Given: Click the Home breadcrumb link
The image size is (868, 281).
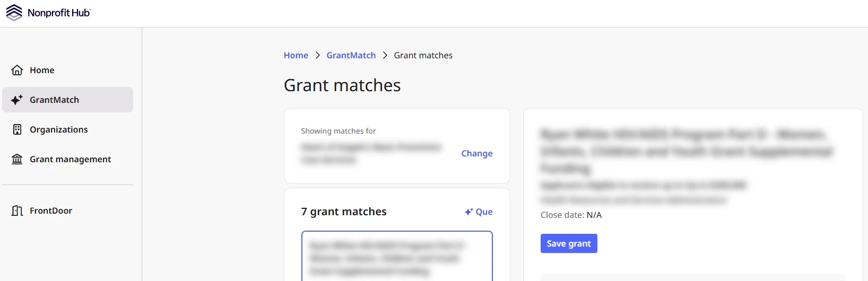Looking at the screenshot, I should (296, 55).
